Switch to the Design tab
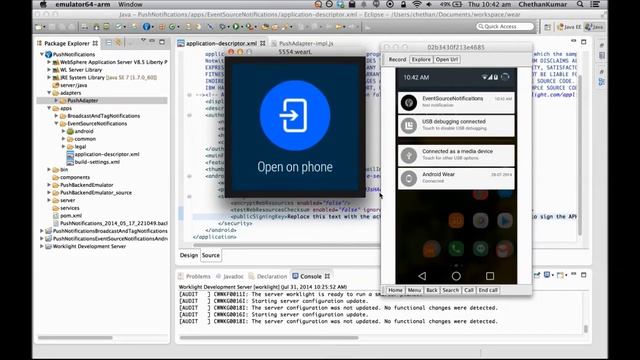The image size is (640, 360). tap(189, 255)
